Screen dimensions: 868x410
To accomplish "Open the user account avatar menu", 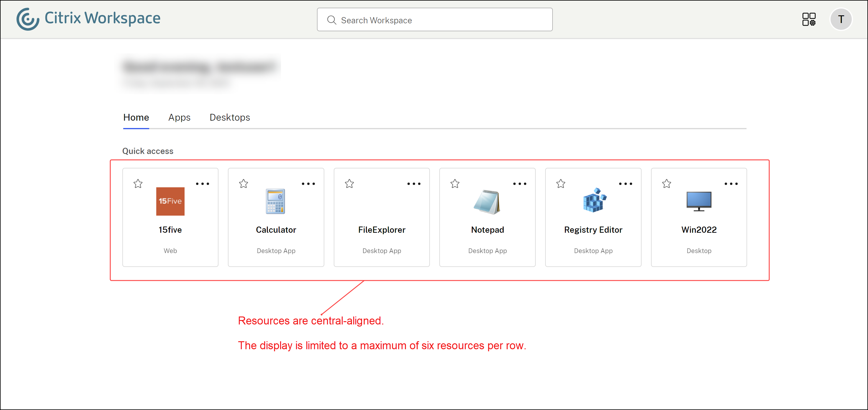I will (x=841, y=19).
